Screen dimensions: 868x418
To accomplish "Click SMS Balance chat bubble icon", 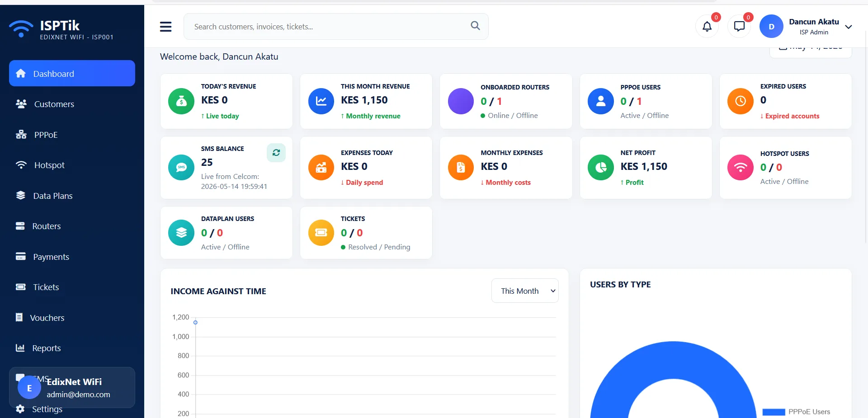I will click(x=181, y=167).
